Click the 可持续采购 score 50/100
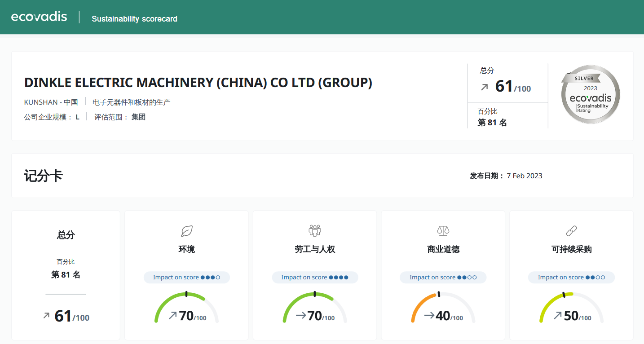Viewport: 644px width, 344px height. 578,316
